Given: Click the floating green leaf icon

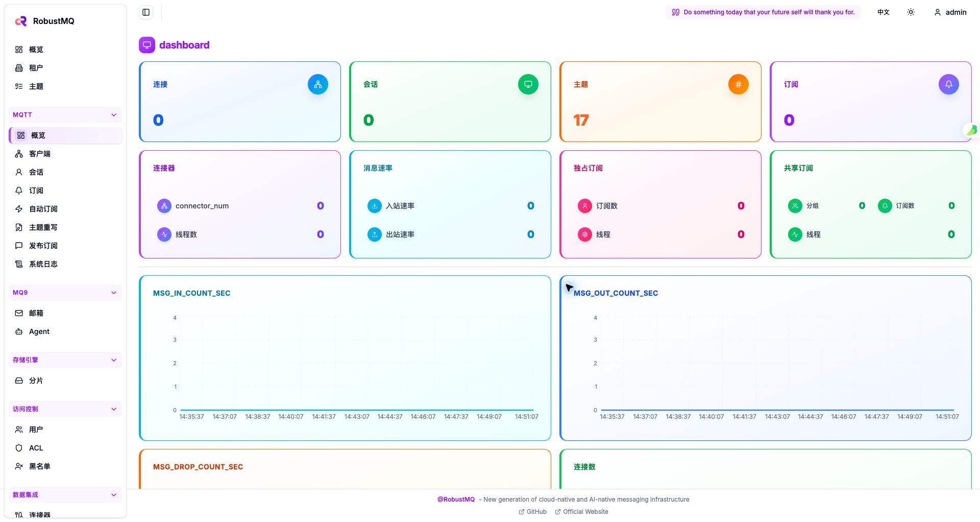Looking at the screenshot, I should (x=971, y=130).
